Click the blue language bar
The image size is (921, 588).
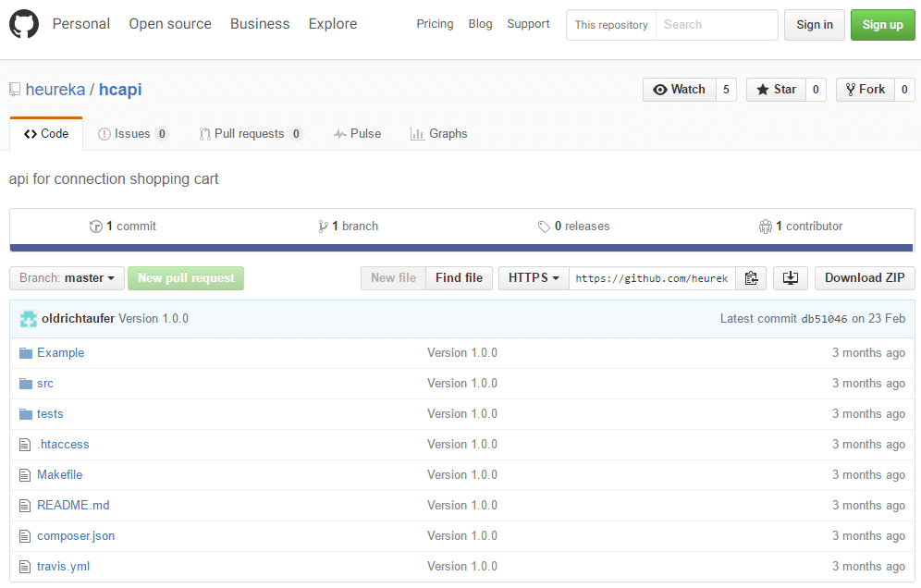click(461, 248)
